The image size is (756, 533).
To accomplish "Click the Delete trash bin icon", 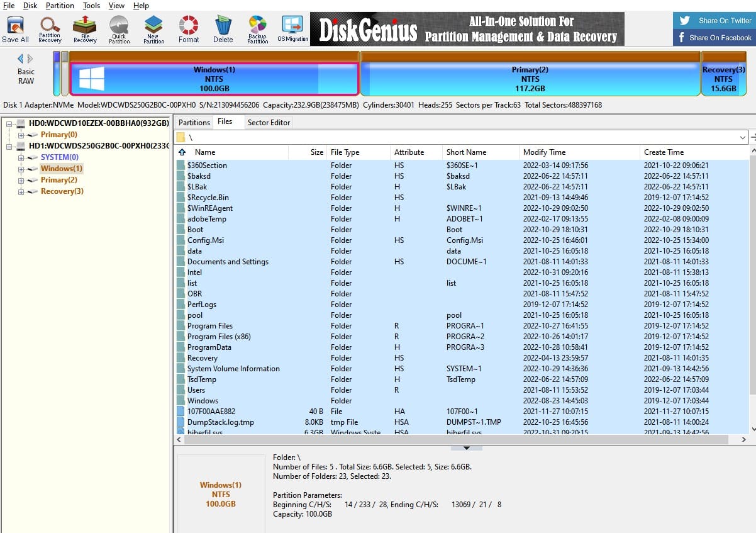I will tap(223, 29).
